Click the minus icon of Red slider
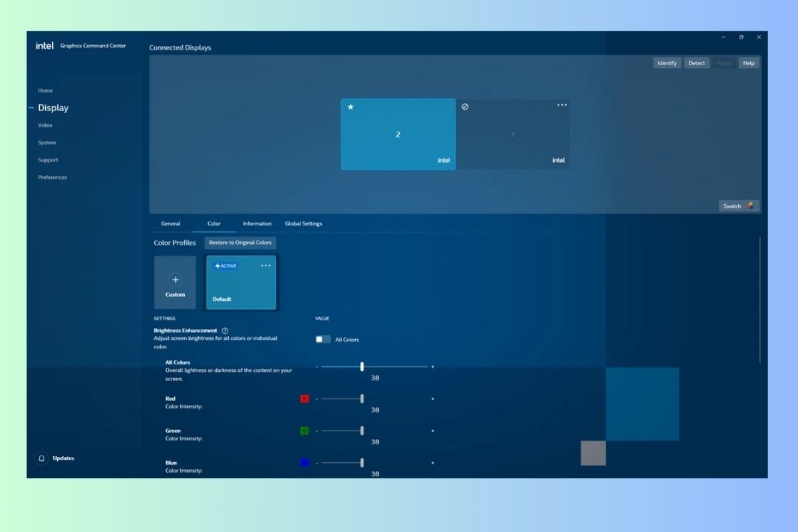Viewport: 798px width, 532px height. (317, 399)
